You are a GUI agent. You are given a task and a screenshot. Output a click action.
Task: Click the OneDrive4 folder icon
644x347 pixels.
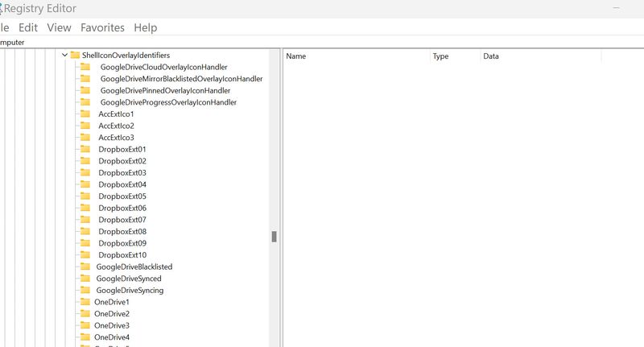point(85,337)
